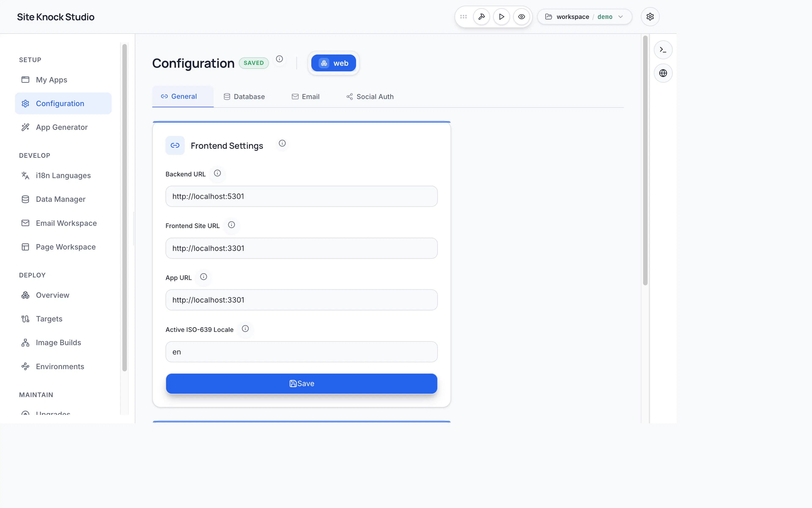Screen dimensions: 812x508
Task: Click the SETUP section heading
Action: point(30,60)
